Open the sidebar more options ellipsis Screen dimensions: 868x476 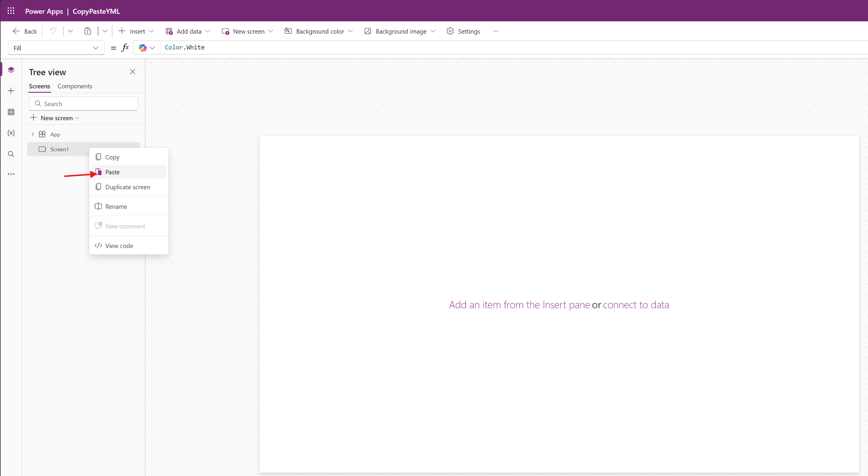(x=11, y=174)
